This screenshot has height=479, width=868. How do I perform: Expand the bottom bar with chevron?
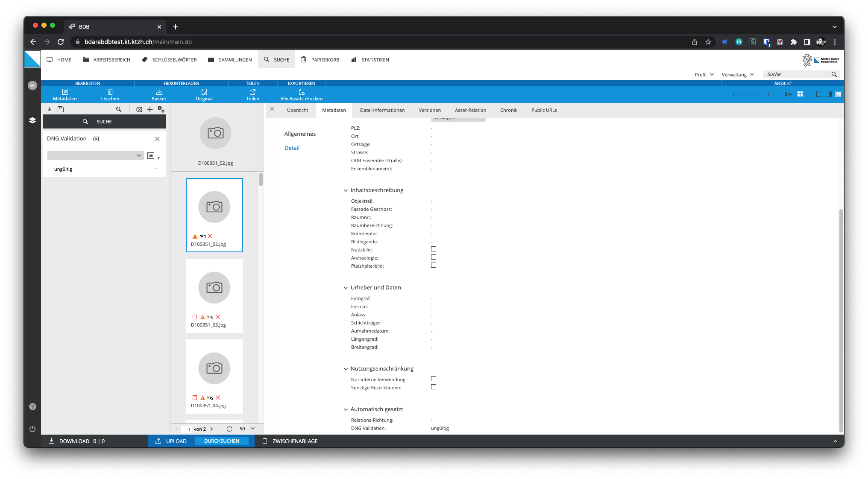click(835, 441)
